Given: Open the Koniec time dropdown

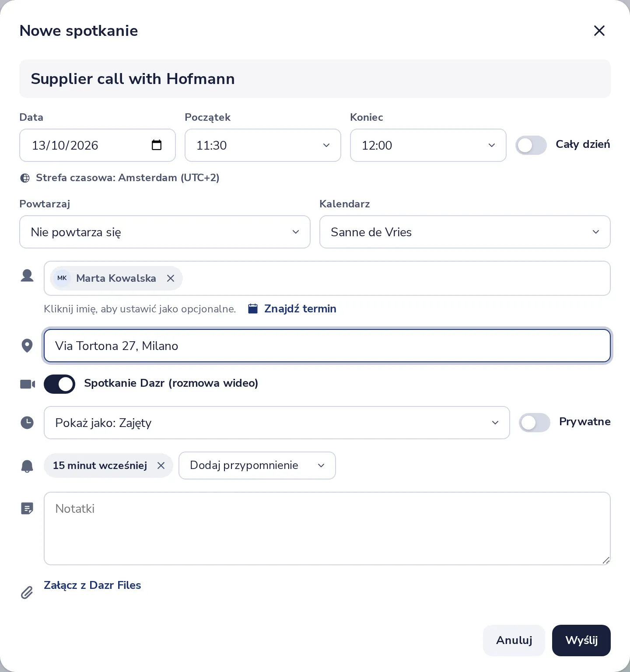Looking at the screenshot, I should [428, 145].
